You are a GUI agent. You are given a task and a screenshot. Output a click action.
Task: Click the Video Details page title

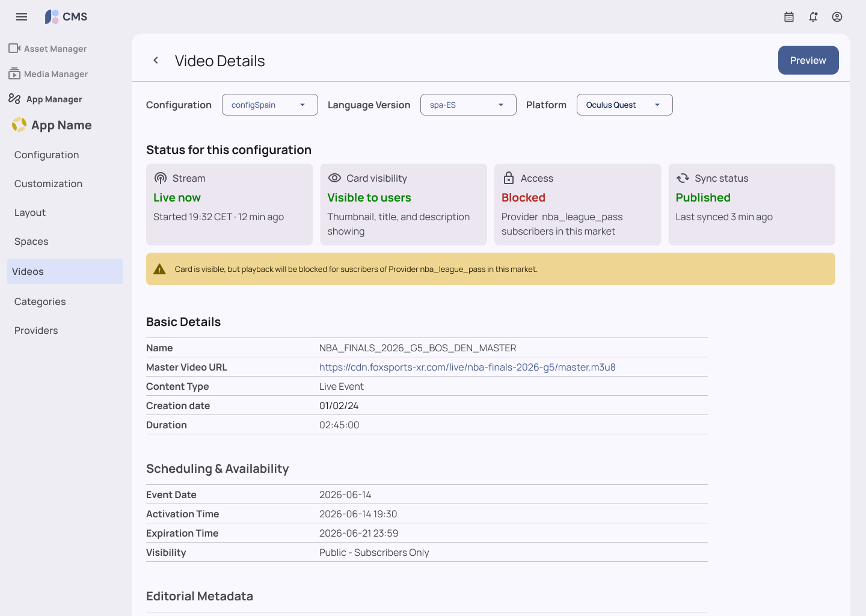[220, 61]
